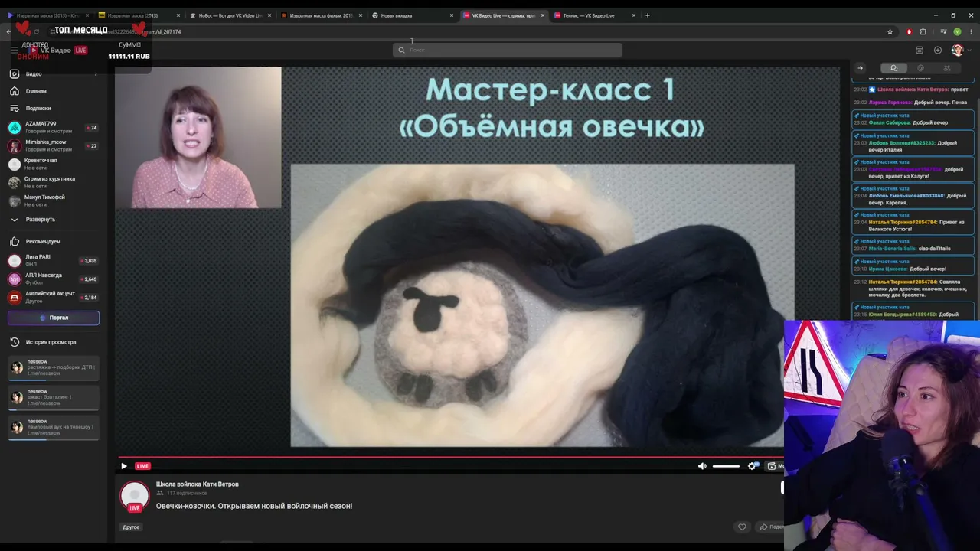This screenshot has width=980, height=551.
Task: Open nesseow history item джаст болталинг
Action: 54,398
